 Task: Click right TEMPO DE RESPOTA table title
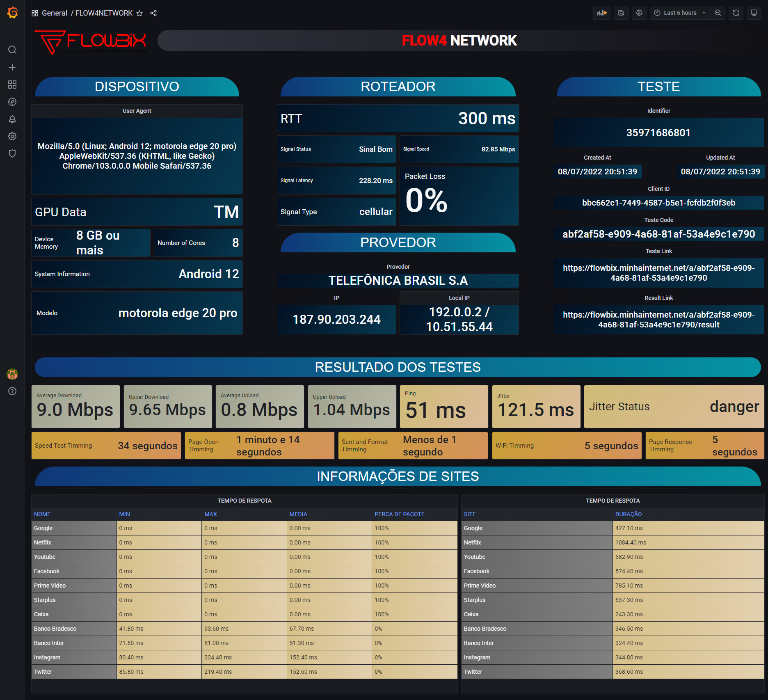[613, 501]
